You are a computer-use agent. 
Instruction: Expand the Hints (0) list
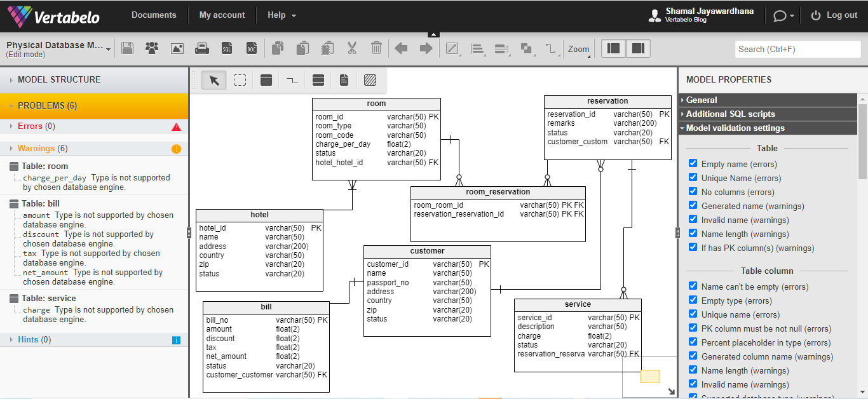94,340
